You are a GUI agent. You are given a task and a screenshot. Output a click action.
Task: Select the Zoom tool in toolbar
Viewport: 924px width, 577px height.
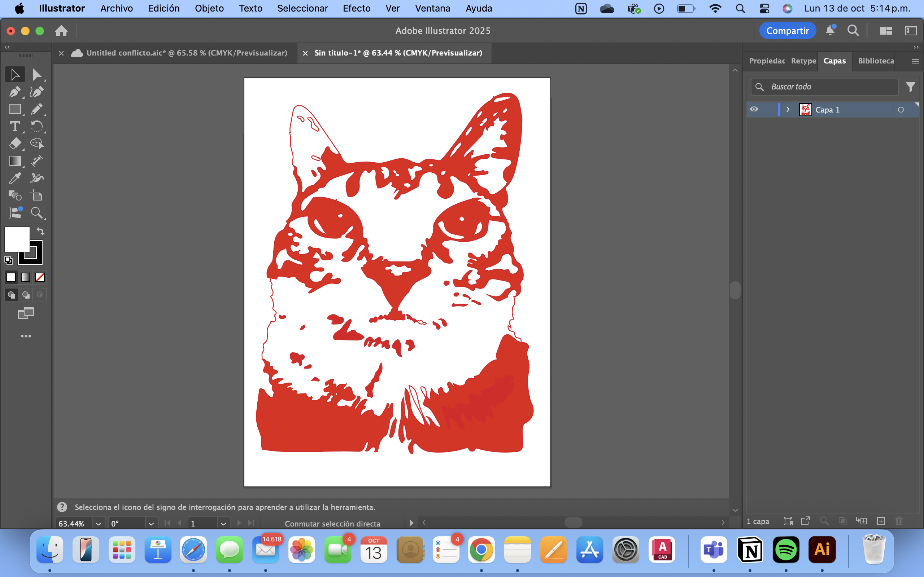[x=37, y=212]
